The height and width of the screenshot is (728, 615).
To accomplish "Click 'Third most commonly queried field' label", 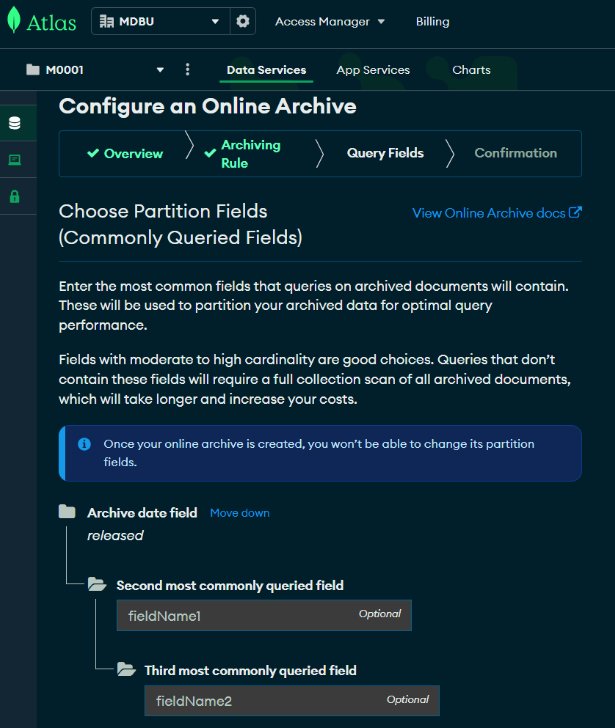I will [x=251, y=670].
